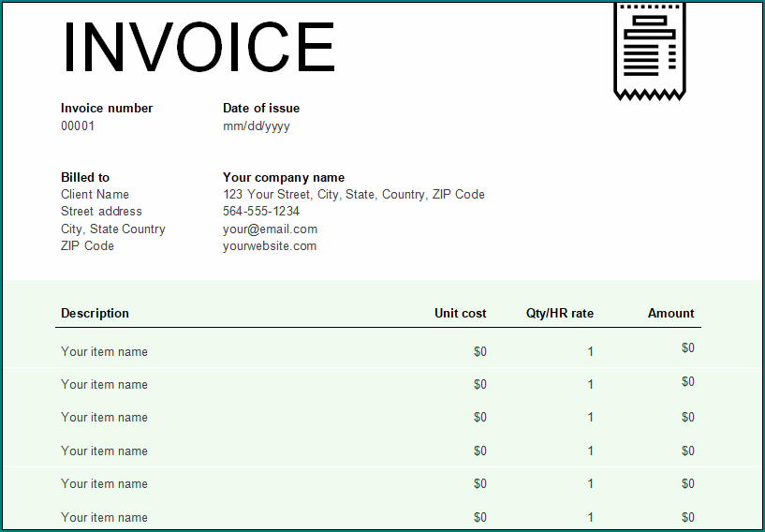Click the receipt icon in the header

pos(650,52)
